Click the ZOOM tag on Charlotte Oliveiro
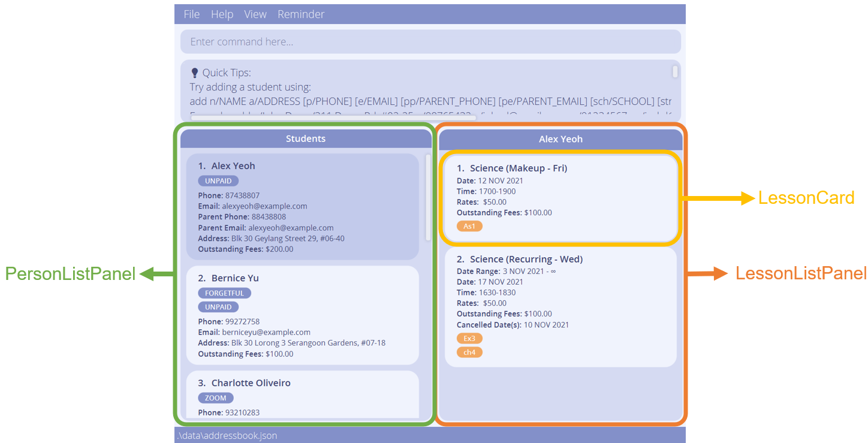The image size is (868, 443). coord(216,398)
